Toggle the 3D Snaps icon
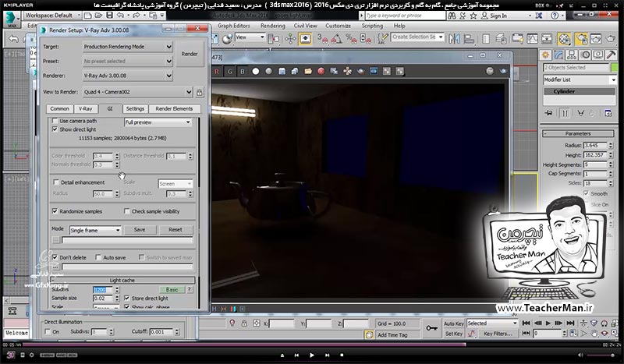The width and height of the screenshot is (624, 364). (x=322, y=39)
